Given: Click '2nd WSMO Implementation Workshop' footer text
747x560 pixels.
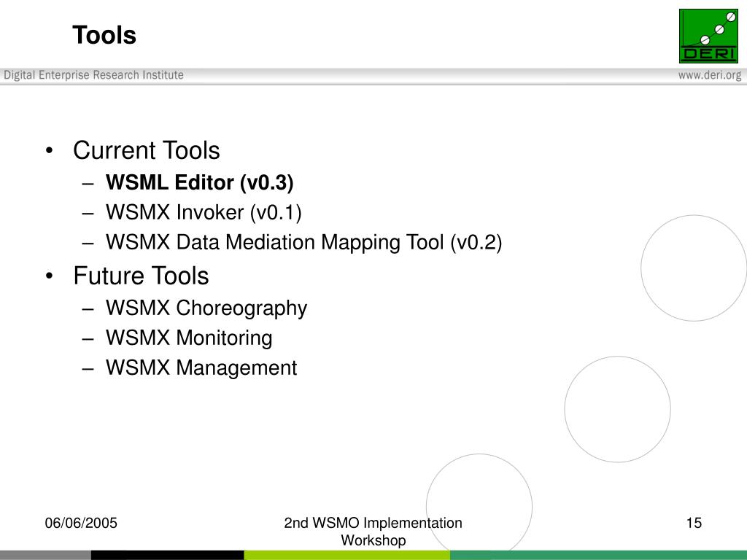Looking at the screenshot, I should [373, 532].
